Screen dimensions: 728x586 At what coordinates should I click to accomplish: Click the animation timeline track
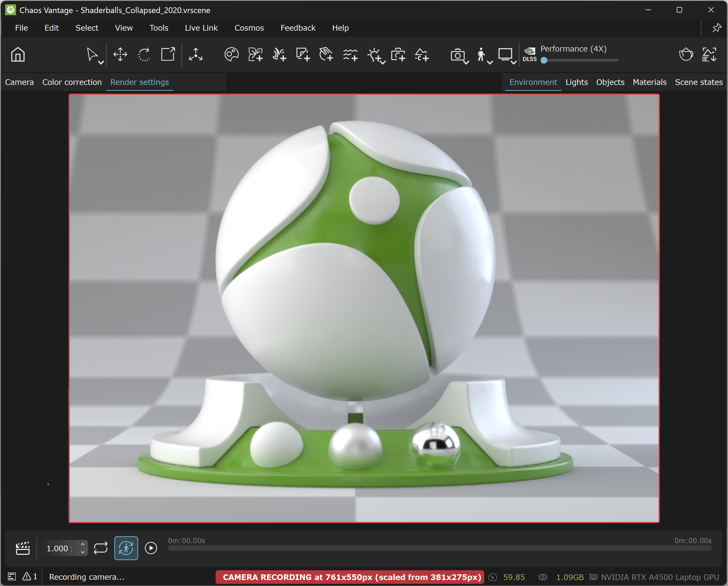point(440,548)
